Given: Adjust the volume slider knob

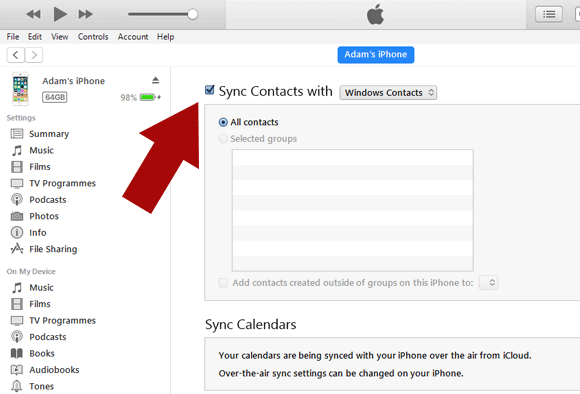Looking at the screenshot, I should point(192,14).
